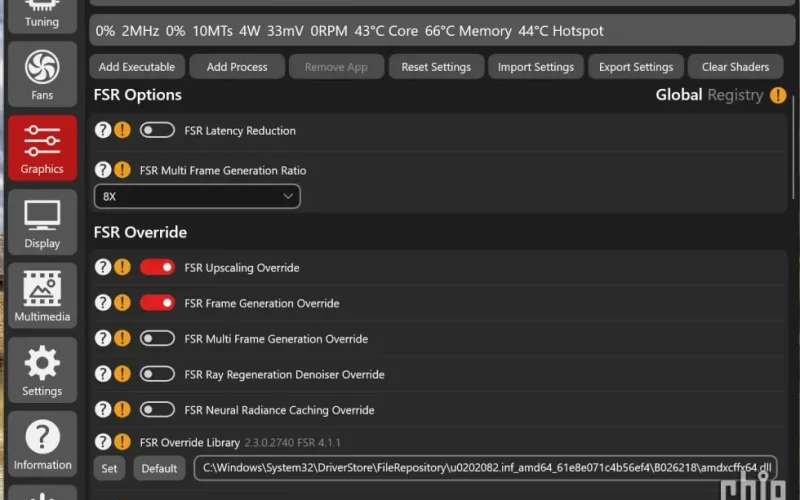The image size is (800, 500).
Task: Click the Export Settings button
Action: pyautogui.click(x=636, y=67)
